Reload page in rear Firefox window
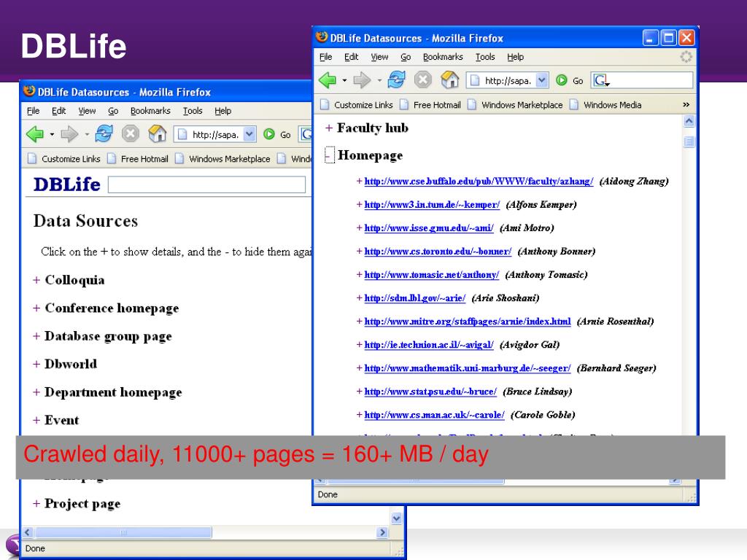Screen dimensions: 747x560 [x=104, y=134]
